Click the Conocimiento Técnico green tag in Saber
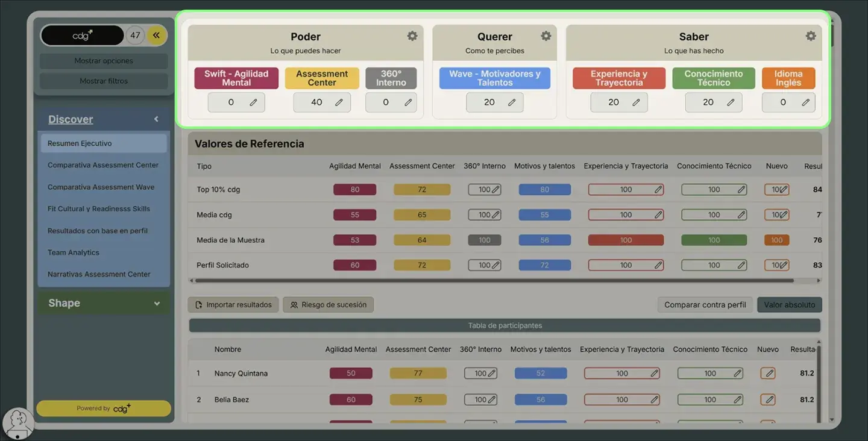The width and height of the screenshot is (868, 441). (714, 78)
